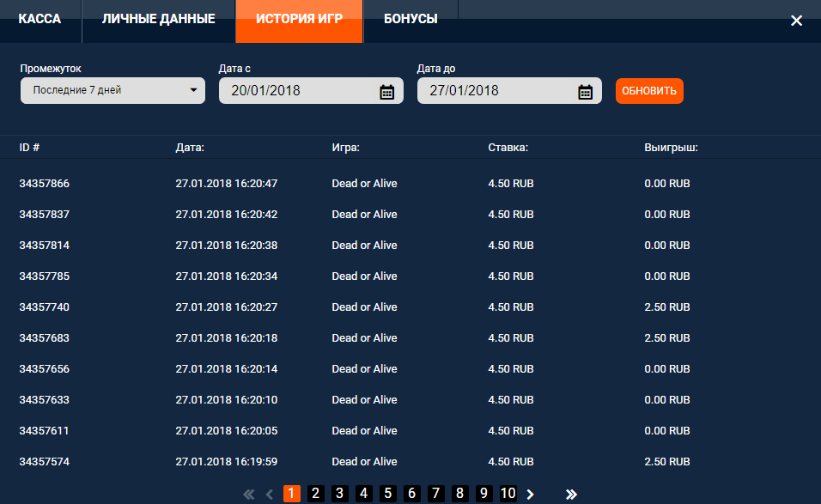The image size is (821, 504).
Task: Click the 'Дата до' date input field
Action: pyautogui.click(x=495, y=91)
